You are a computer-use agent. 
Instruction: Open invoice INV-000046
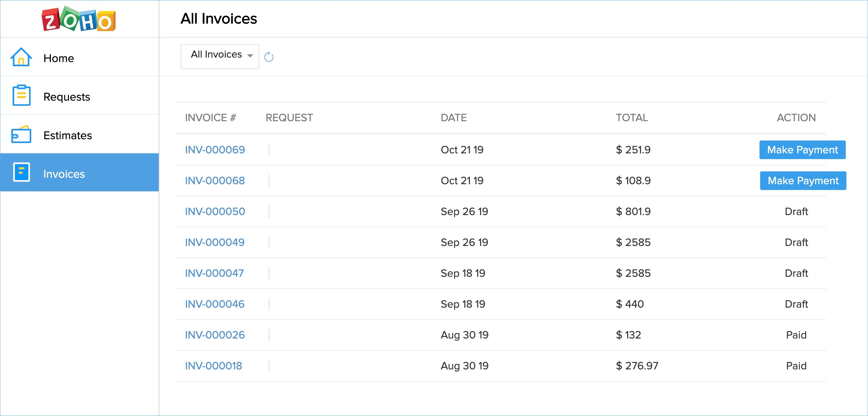pos(214,304)
